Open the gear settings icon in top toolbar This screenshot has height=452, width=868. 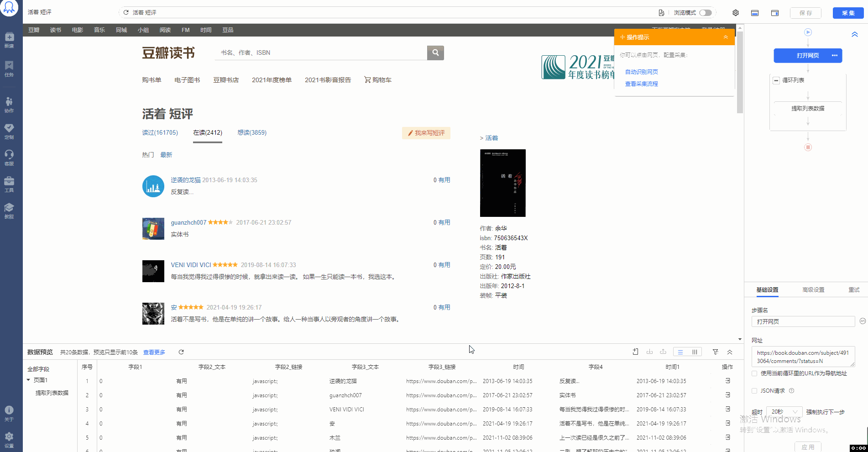coord(736,13)
